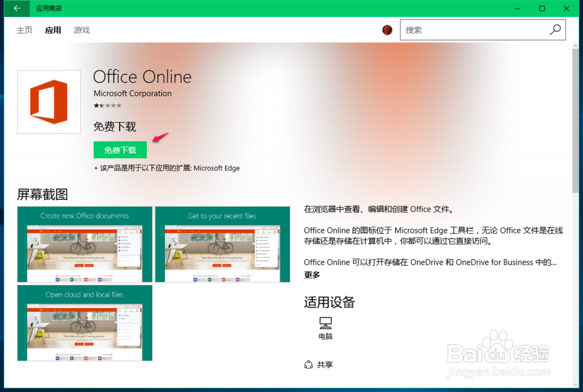Select the 应用 tab
The width and height of the screenshot is (583, 392).
pos(53,30)
